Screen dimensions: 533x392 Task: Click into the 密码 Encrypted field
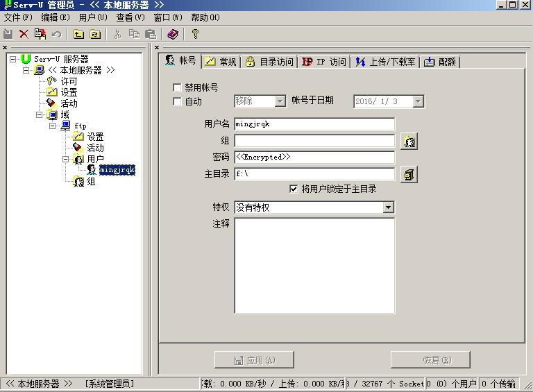(x=314, y=157)
